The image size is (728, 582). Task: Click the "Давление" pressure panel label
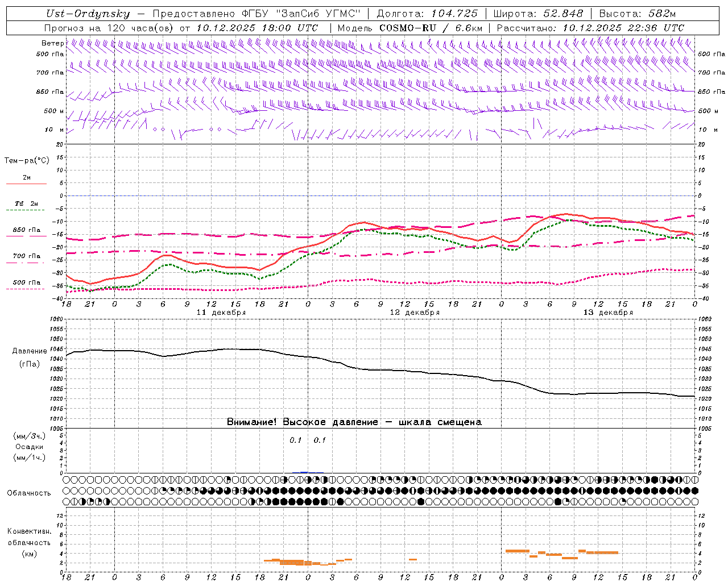coord(30,351)
